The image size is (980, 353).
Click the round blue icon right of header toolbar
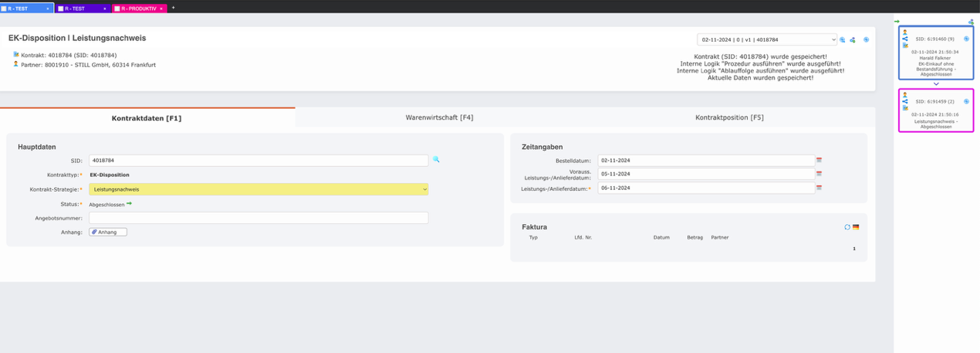click(867, 39)
